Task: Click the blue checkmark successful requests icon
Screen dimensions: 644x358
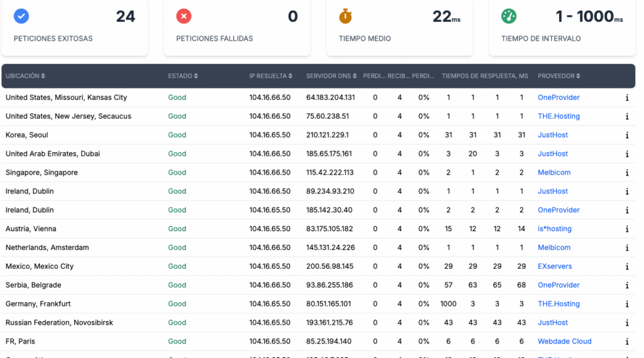Action: point(21,16)
